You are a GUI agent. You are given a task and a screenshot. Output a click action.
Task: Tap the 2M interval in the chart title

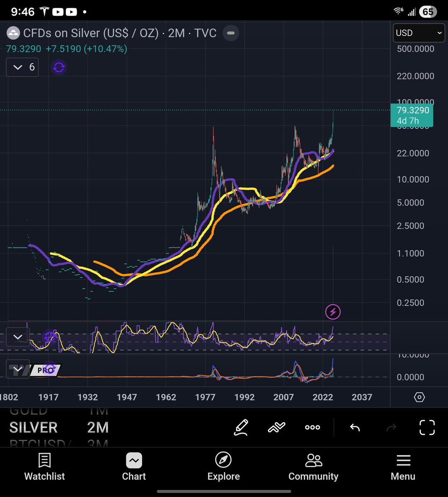coord(176,33)
